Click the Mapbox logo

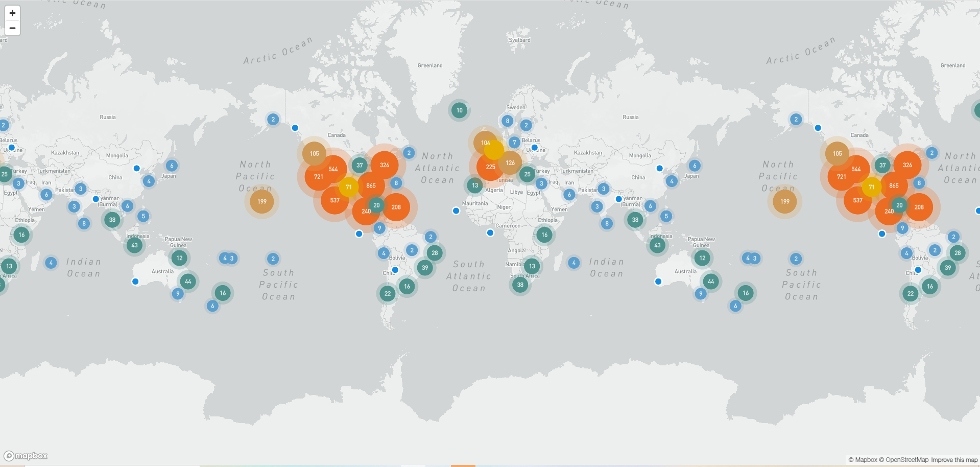pyautogui.click(x=26, y=456)
